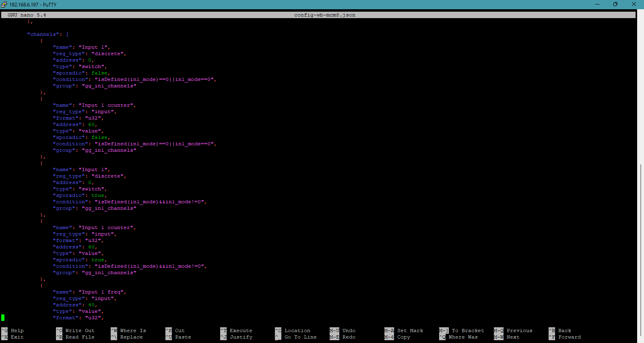Click the M-U Undo shortcut label
This screenshot has width=644, height=343.
(x=343, y=331)
